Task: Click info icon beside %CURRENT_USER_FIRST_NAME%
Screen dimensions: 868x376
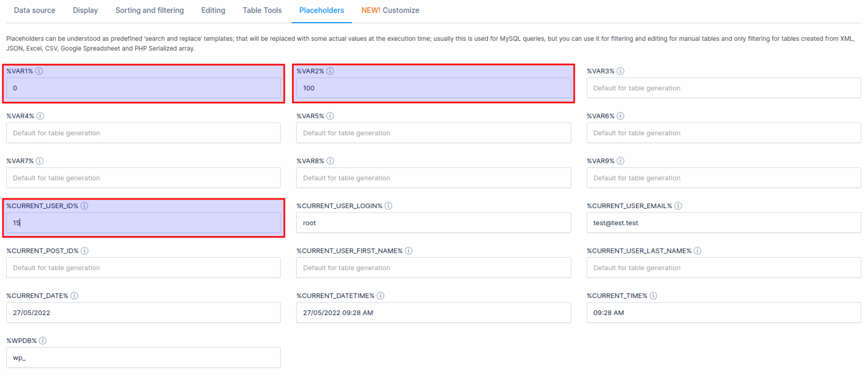Action: point(409,250)
